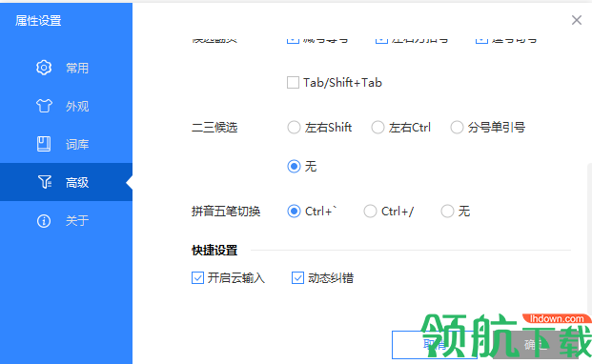Click the gear icon beside 常用
Screen dimensions: 592x364
[44, 68]
